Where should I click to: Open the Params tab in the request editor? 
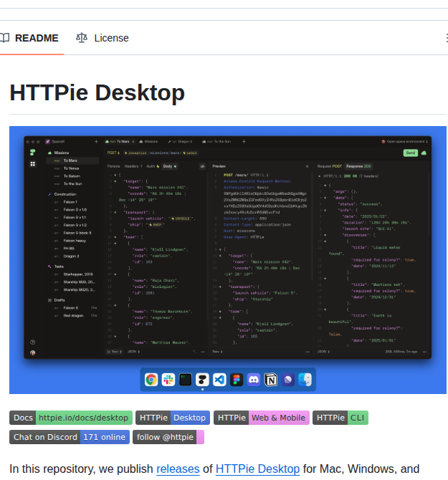point(113,166)
